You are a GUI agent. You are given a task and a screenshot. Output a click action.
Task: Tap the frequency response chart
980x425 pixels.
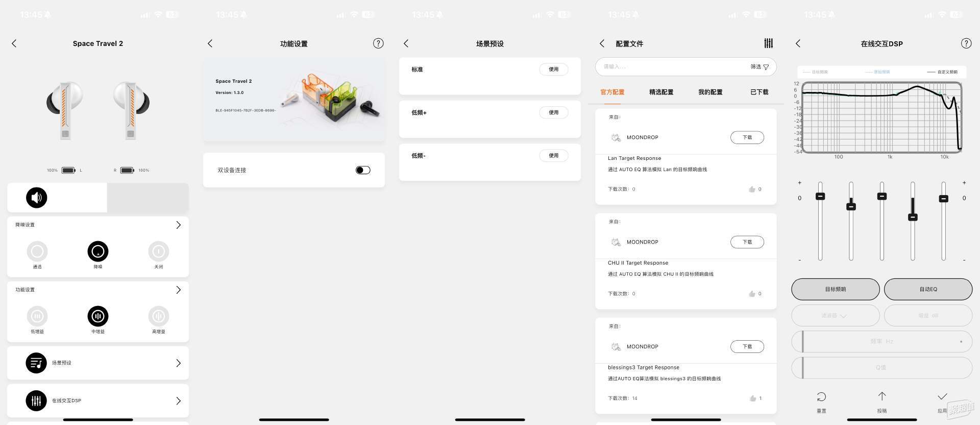882,117
